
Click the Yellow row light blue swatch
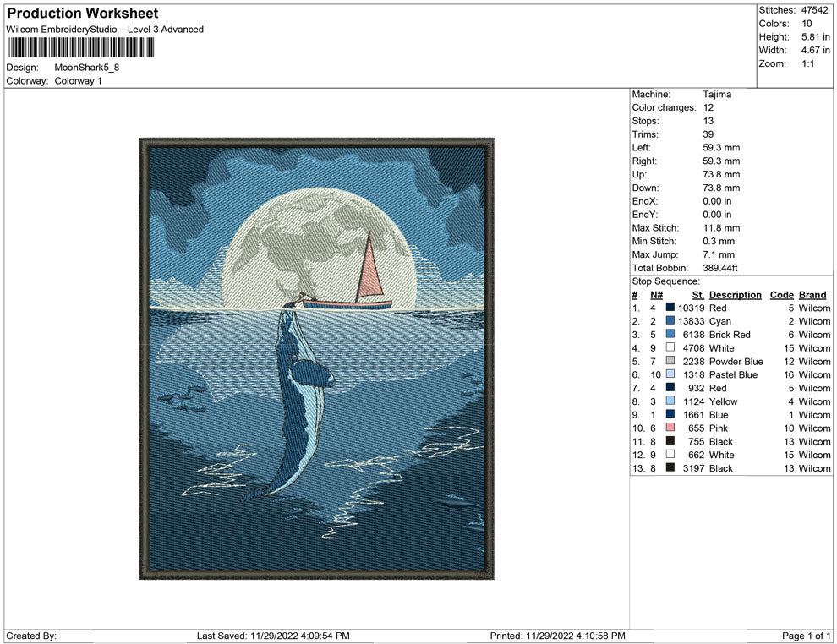670,401
